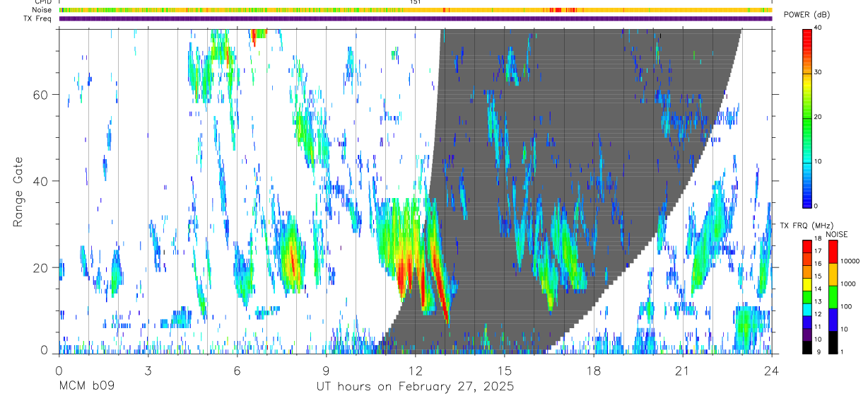This screenshot has width=868, height=401.
Task: Click the MCM b09 radar beam label
Action: click(86, 387)
